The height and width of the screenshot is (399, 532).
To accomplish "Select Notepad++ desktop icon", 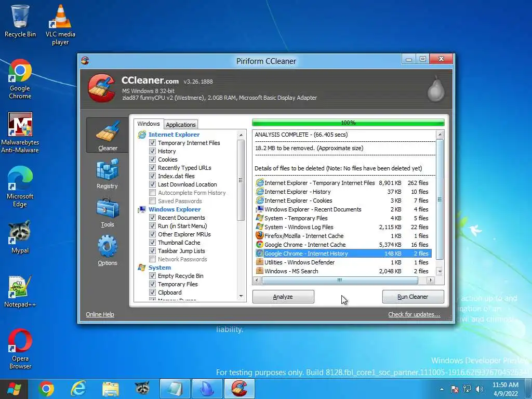I will pyautogui.click(x=20, y=291).
